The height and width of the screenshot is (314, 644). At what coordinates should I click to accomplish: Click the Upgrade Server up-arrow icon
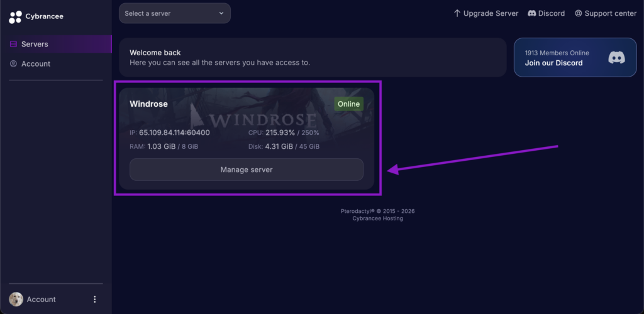457,13
